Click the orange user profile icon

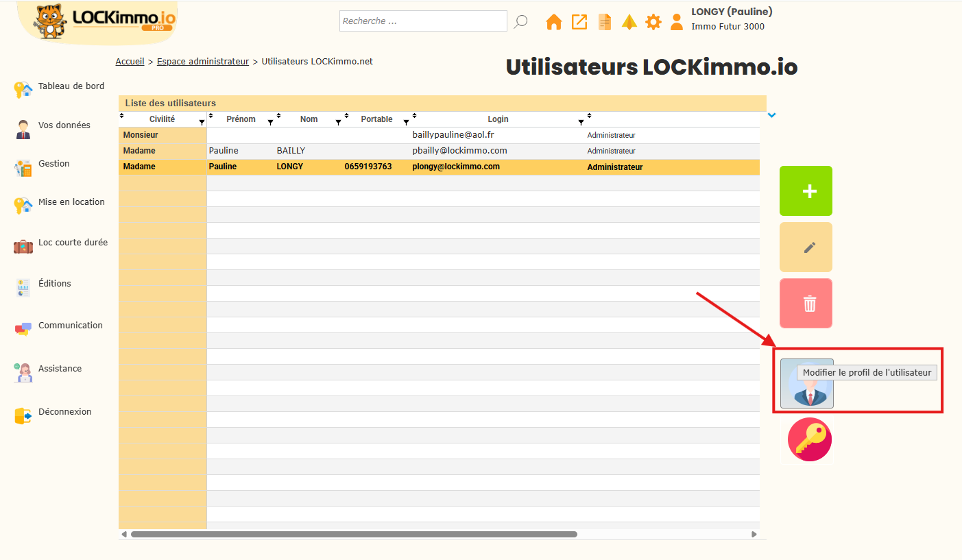pyautogui.click(x=677, y=22)
